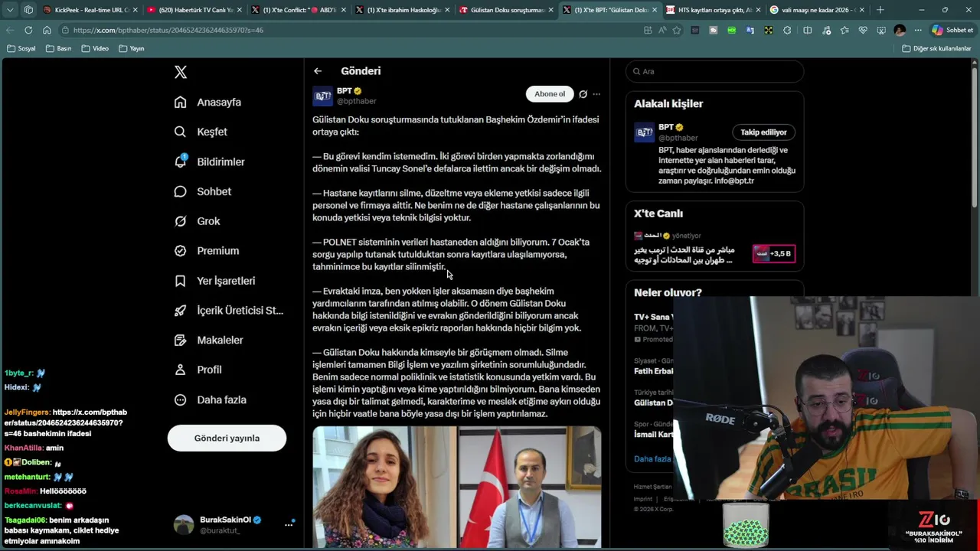Open Sohbet messages
The height and width of the screenshot is (551, 980).
click(x=202, y=191)
